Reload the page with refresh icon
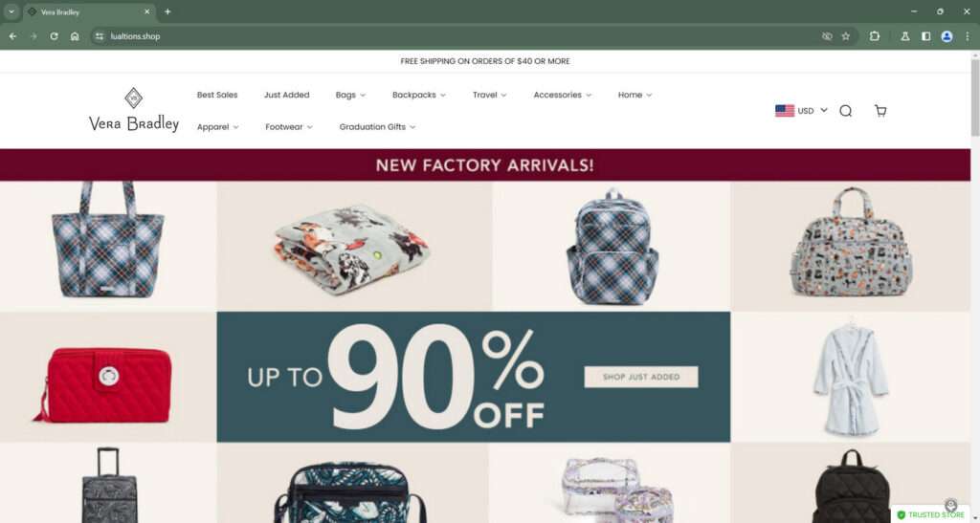 tap(54, 36)
